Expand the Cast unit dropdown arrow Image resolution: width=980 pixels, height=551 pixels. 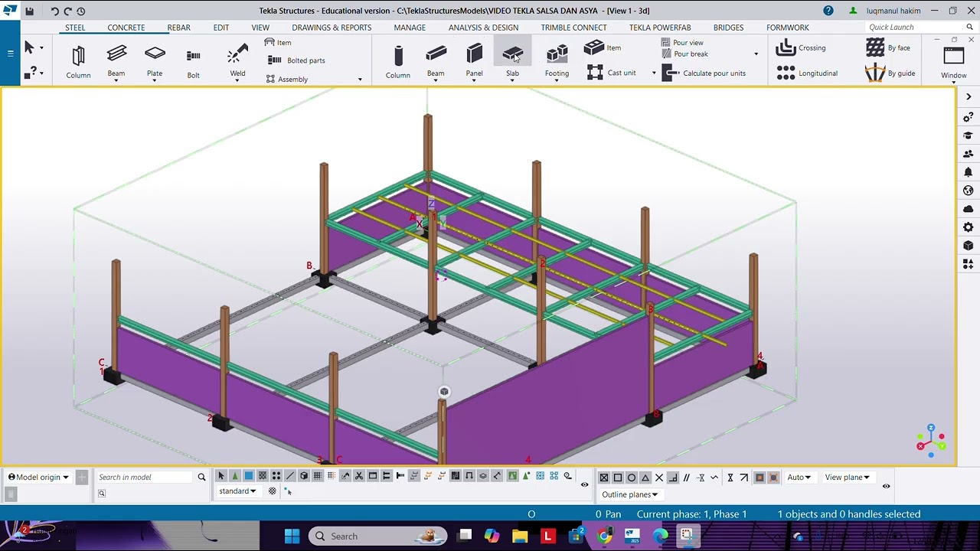coord(654,73)
